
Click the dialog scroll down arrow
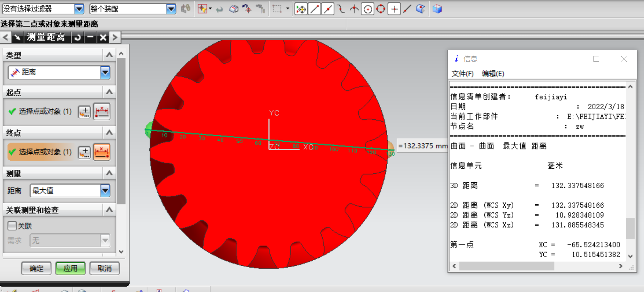click(121, 251)
